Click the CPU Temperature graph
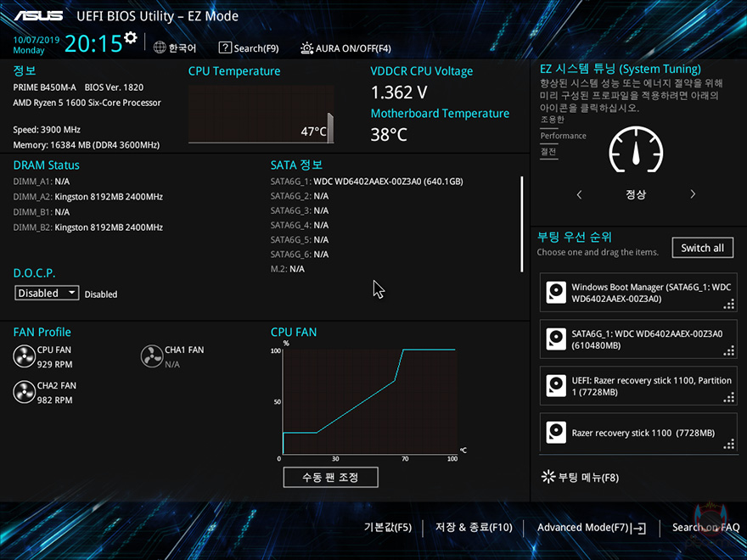 coord(261,115)
